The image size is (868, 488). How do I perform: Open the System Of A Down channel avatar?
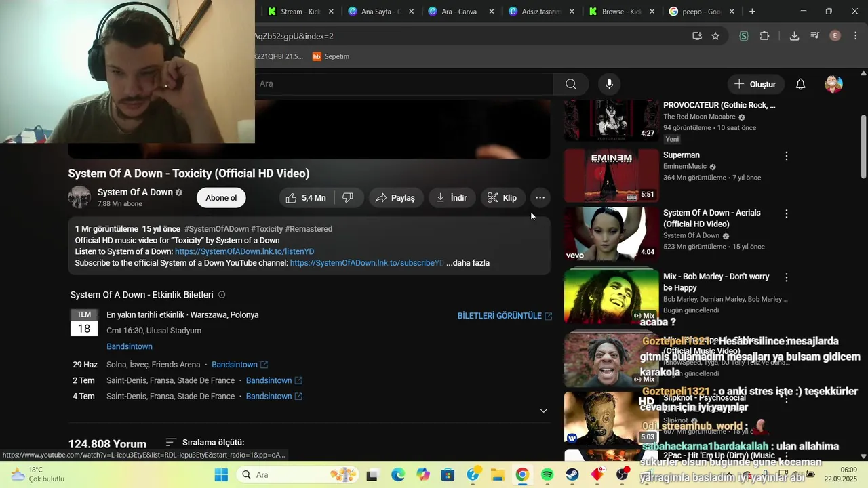79,197
